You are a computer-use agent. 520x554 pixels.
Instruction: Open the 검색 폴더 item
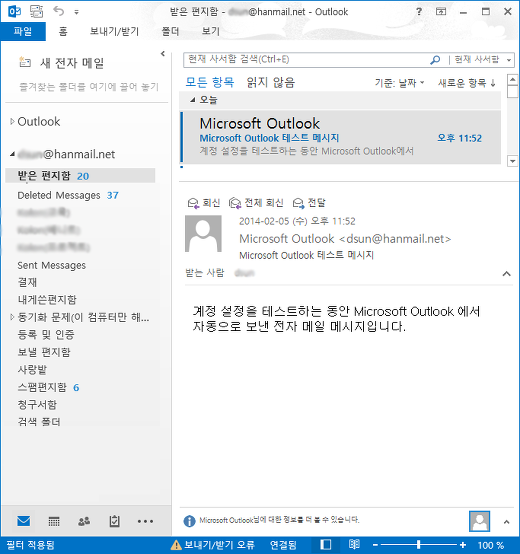point(39,422)
